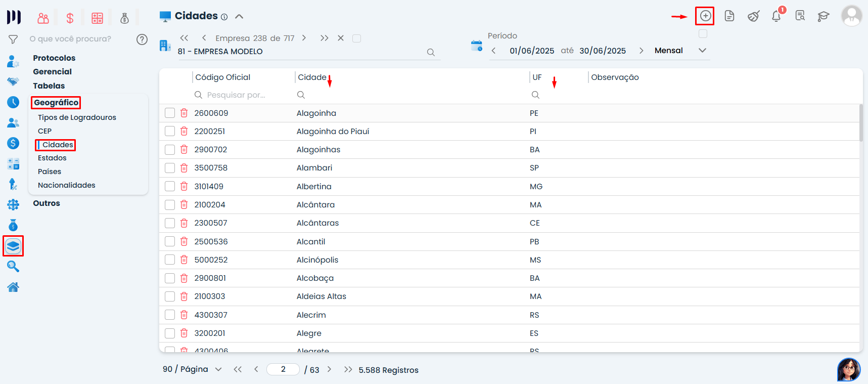Click the add new city plus icon
The width and height of the screenshot is (868, 384).
705,16
